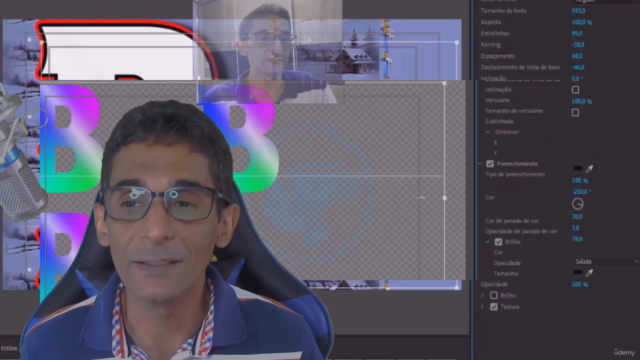Screen dimensions: 640x360
Task: Click the Sublinhado label
Action: (499, 122)
